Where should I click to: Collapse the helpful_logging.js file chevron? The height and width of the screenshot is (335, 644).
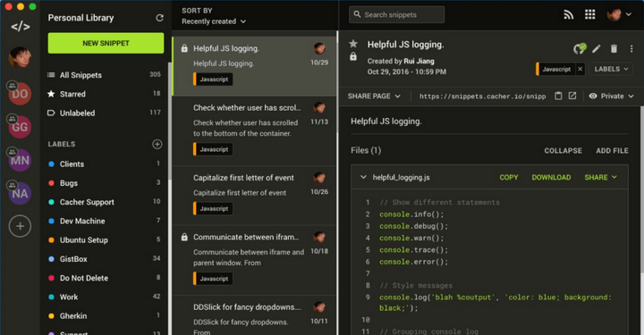pos(363,177)
